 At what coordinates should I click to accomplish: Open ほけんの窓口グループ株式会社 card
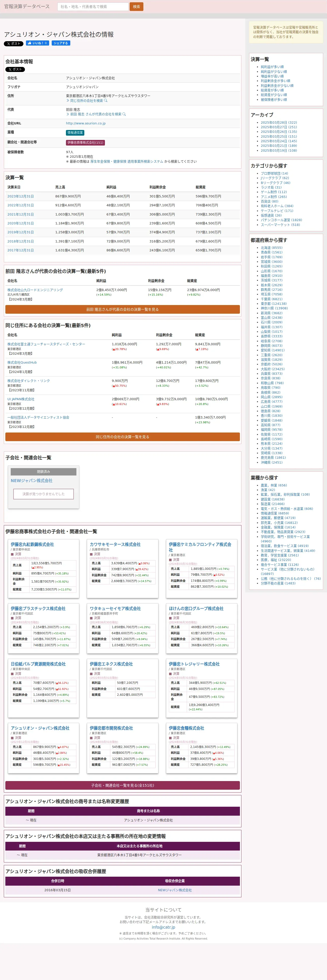pos(196,608)
